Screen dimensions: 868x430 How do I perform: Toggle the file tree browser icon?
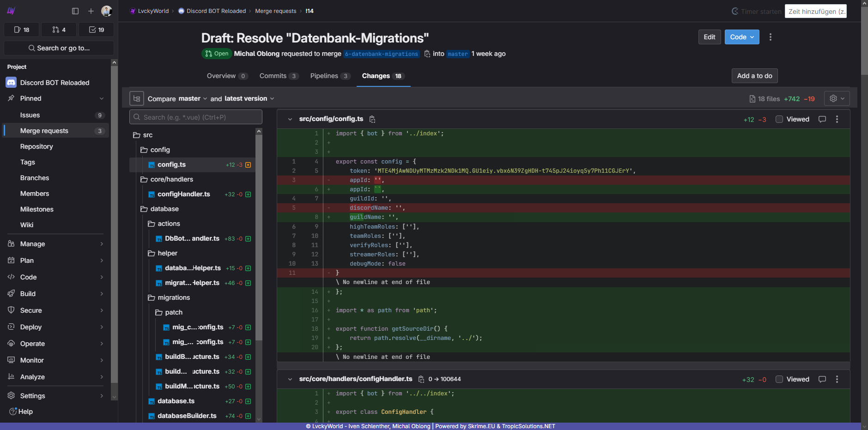[x=137, y=98]
